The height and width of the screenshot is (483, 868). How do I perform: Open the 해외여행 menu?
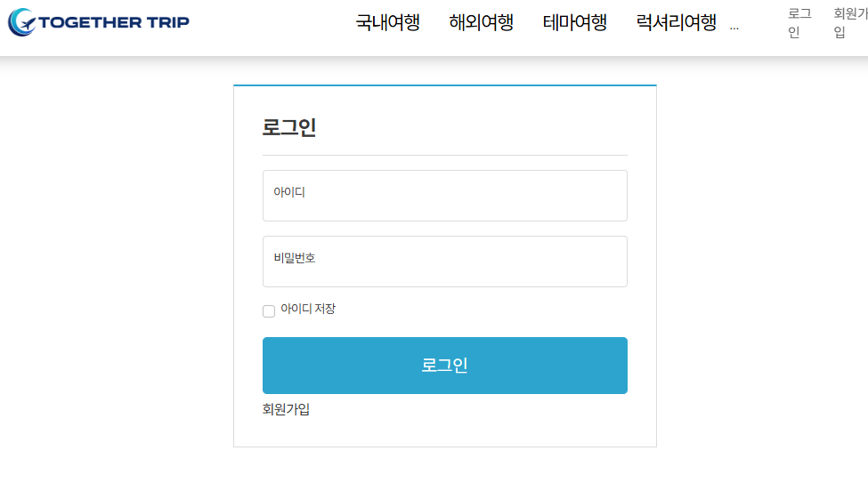tap(481, 22)
